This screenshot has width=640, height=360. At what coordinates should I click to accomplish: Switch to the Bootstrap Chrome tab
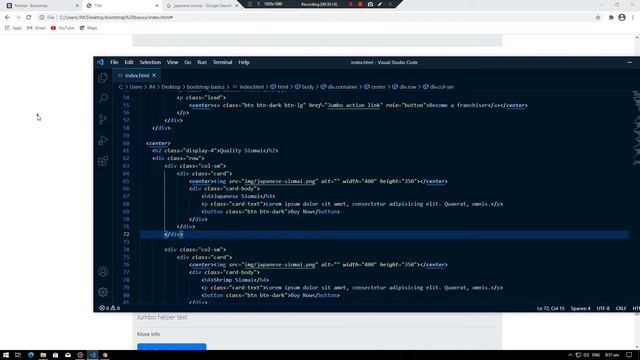pos(42,6)
